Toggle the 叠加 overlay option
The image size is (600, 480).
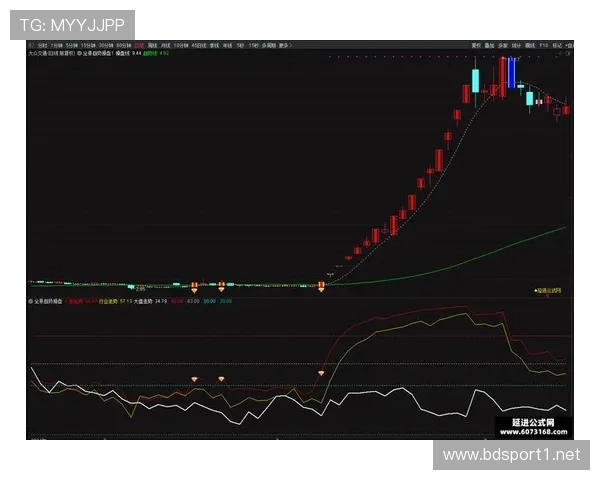pyautogui.click(x=490, y=45)
